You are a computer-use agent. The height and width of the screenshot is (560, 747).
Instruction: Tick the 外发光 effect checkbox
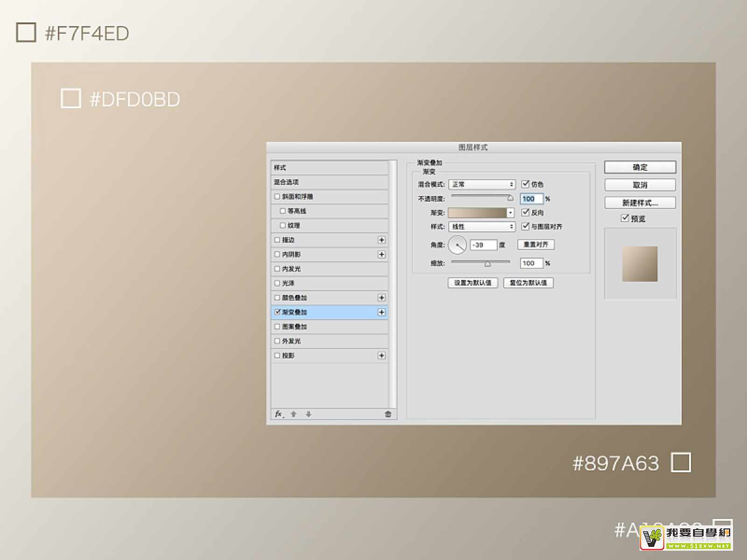click(x=277, y=341)
